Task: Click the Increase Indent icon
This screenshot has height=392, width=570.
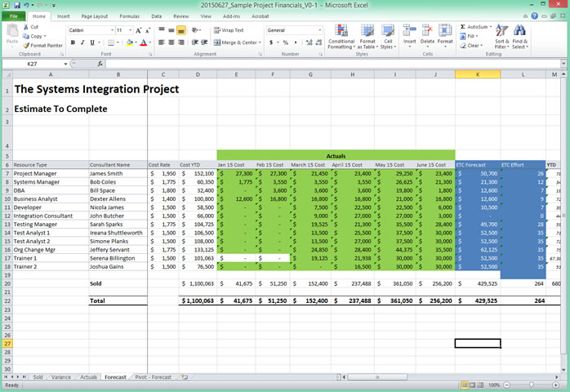Action: click(x=204, y=42)
